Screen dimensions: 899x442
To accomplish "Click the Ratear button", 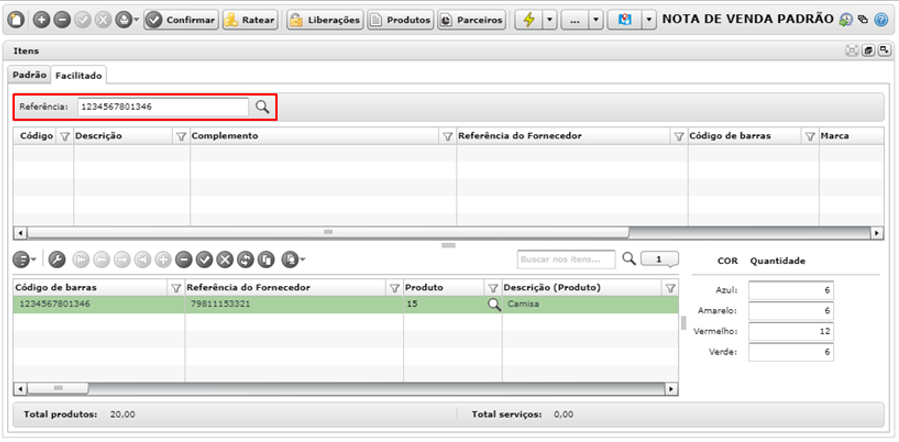I will 250,20.
